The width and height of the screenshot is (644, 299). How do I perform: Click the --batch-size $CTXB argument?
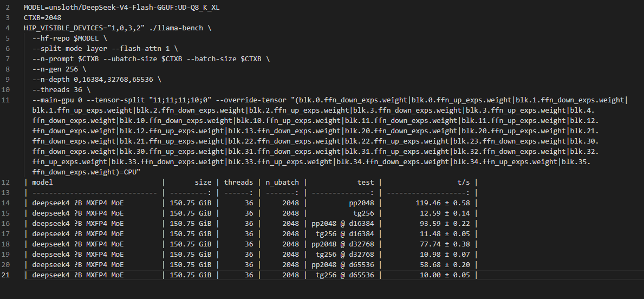click(224, 58)
